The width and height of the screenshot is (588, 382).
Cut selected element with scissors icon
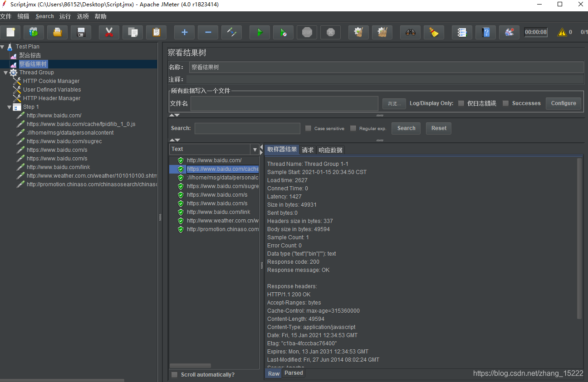(x=109, y=32)
